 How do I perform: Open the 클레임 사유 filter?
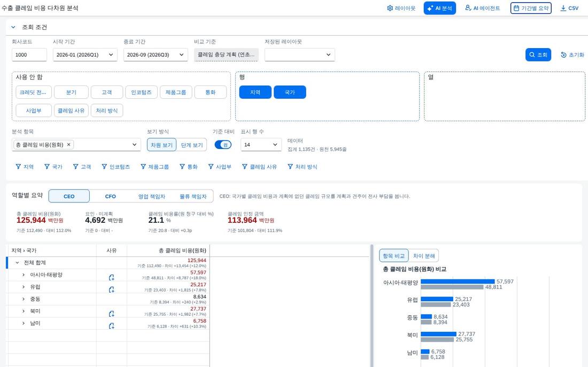[x=259, y=167]
